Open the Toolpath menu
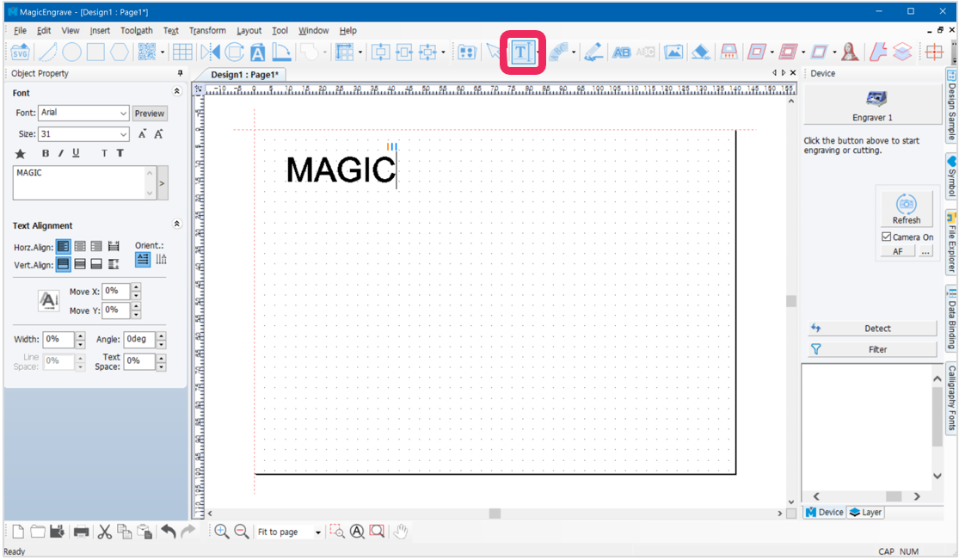Screen dimensions: 959x560 click(137, 31)
